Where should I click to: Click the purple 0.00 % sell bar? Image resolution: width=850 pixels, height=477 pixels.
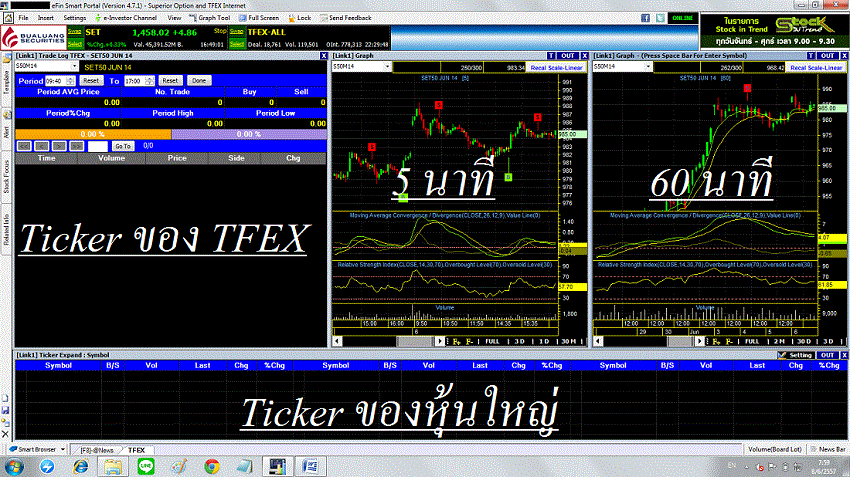click(x=249, y=134)
